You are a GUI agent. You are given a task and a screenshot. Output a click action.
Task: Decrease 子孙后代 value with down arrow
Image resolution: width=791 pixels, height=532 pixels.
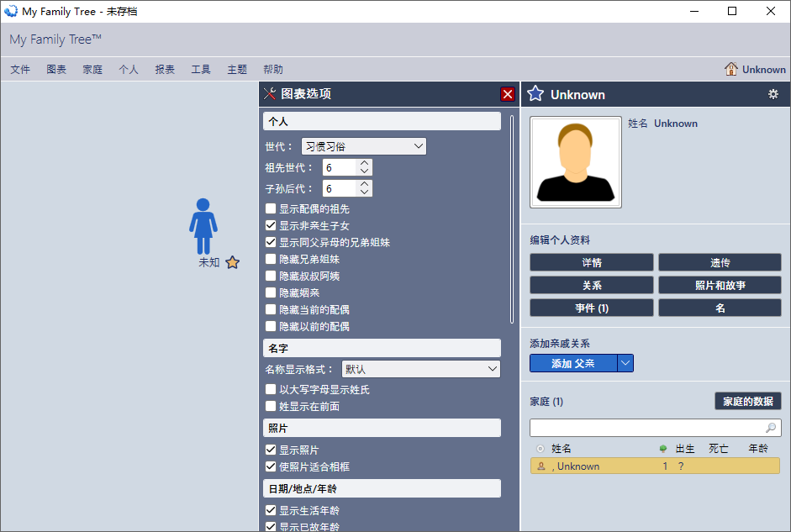[x=364, y=192]
